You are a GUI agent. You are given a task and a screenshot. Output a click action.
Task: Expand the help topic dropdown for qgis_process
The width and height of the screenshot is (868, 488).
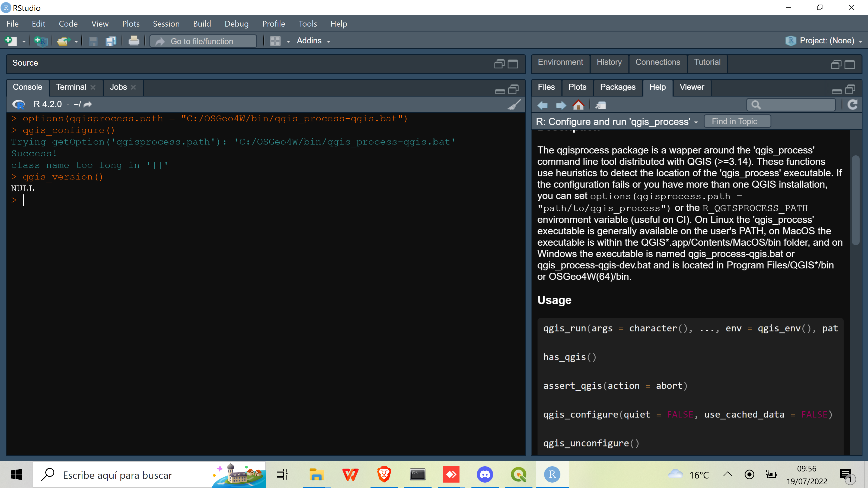tap(696, 122)
